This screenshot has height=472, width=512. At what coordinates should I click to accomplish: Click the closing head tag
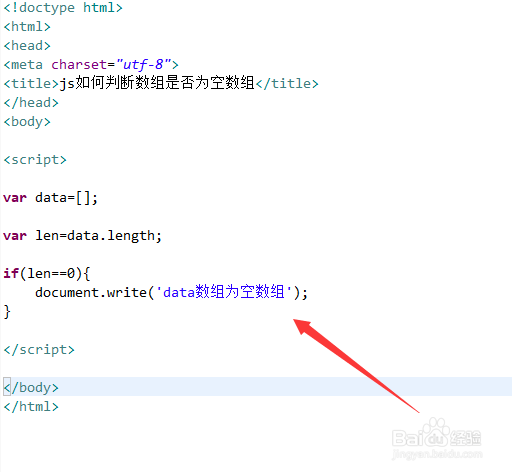coord(31,102)
